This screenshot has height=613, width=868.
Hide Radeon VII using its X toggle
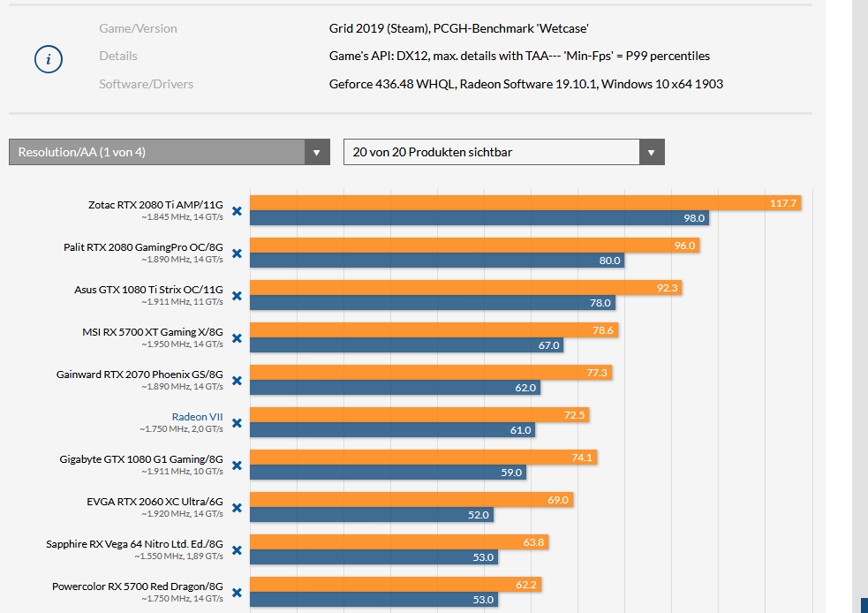click(237, 423)
